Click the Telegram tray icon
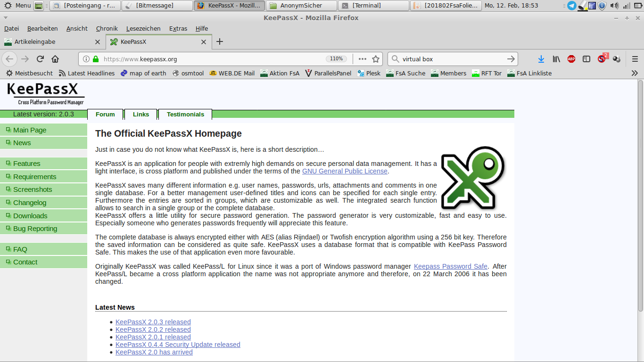Viewport: 644px width, 362px height. point(572,6)
